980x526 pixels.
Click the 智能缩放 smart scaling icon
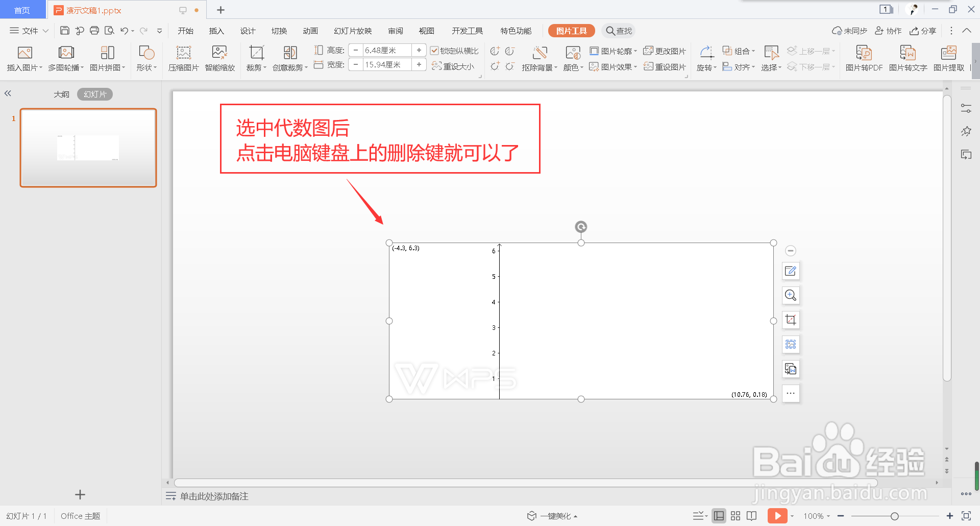pyautogui.click(x=219, y=57)
